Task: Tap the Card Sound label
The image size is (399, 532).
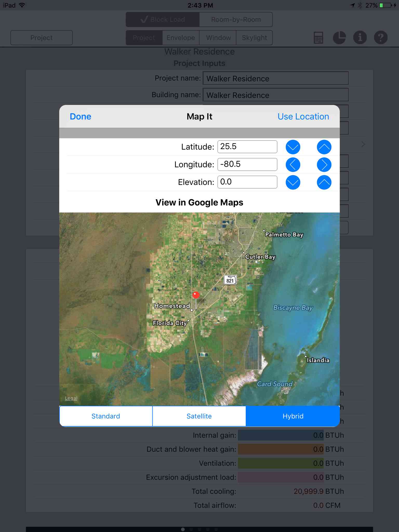Action: (275, 384)
